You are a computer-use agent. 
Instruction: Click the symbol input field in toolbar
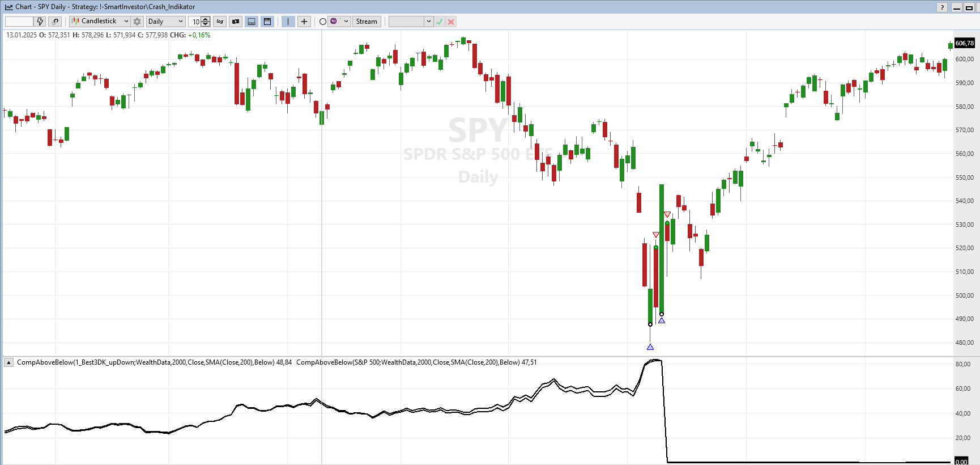tap(19, 22)
